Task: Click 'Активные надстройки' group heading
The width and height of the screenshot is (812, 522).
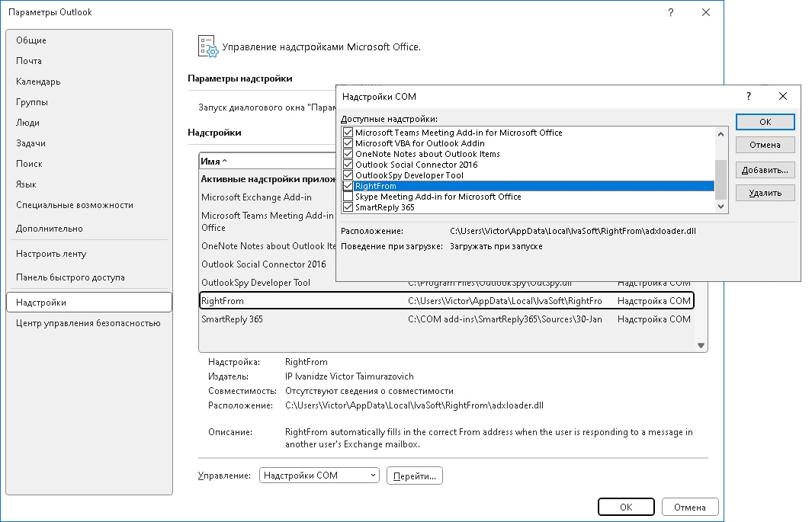Action: point(268,179)
